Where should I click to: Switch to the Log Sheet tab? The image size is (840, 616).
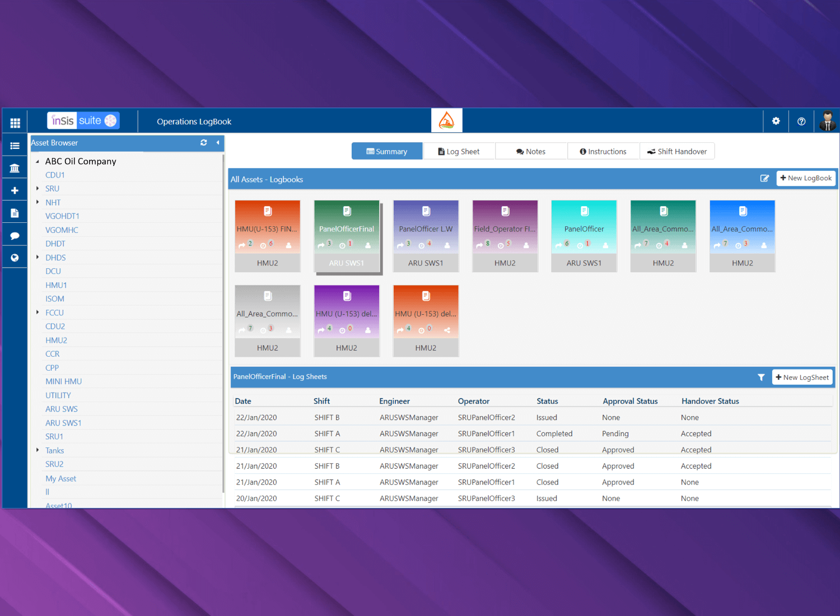459,152
